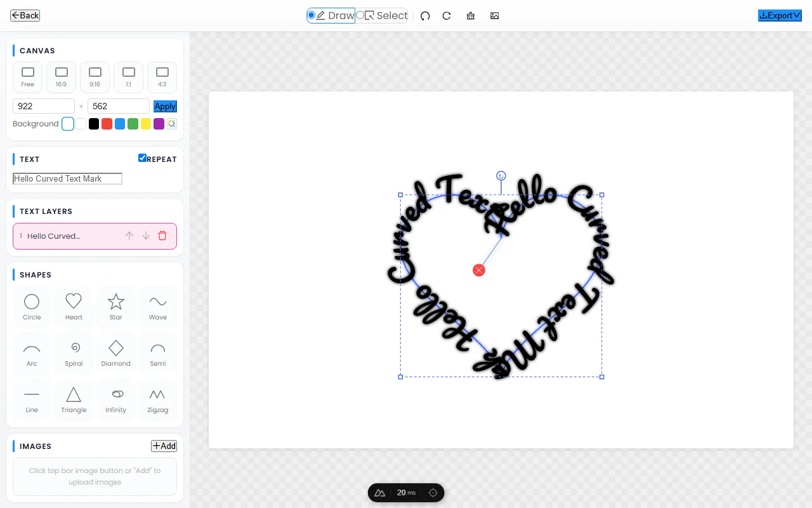Click the 20 ms timing indicator
The height and width of the screenshot is (508, 812).
tap(407, 493)
